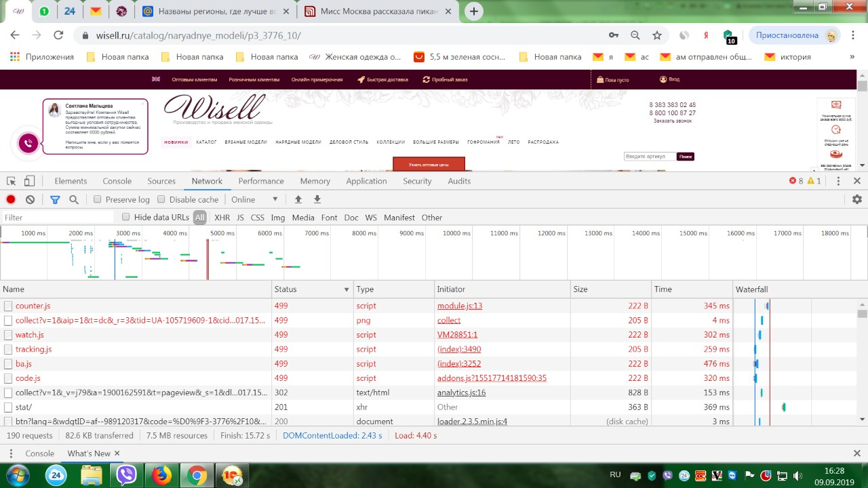Sort by Time column header
This screenshot has width=868, height=488.
click(x=692, y=289)
